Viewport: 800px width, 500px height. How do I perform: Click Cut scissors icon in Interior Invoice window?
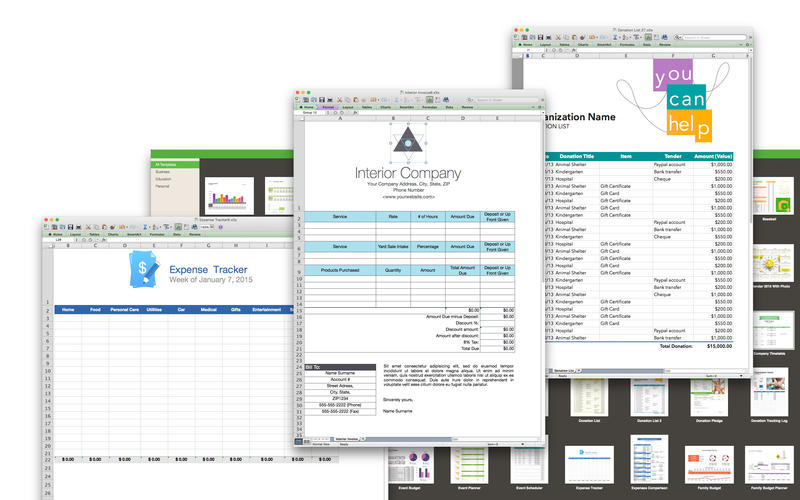(340, 100)
